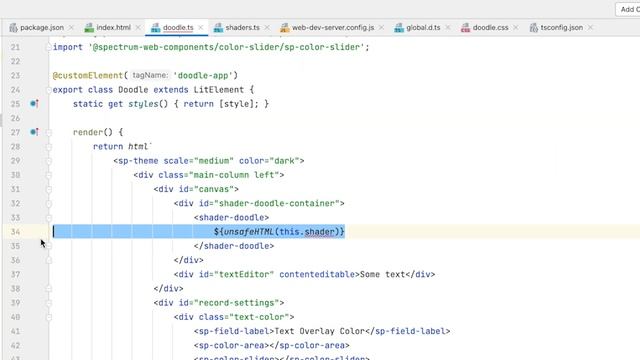This screenshot has height=360, width=640.
Task: Collapse the import block fold on line 21
Action: click(49, 47)
